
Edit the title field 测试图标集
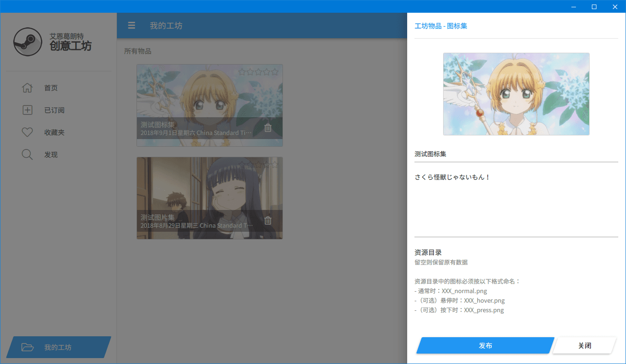coord(516,154)
